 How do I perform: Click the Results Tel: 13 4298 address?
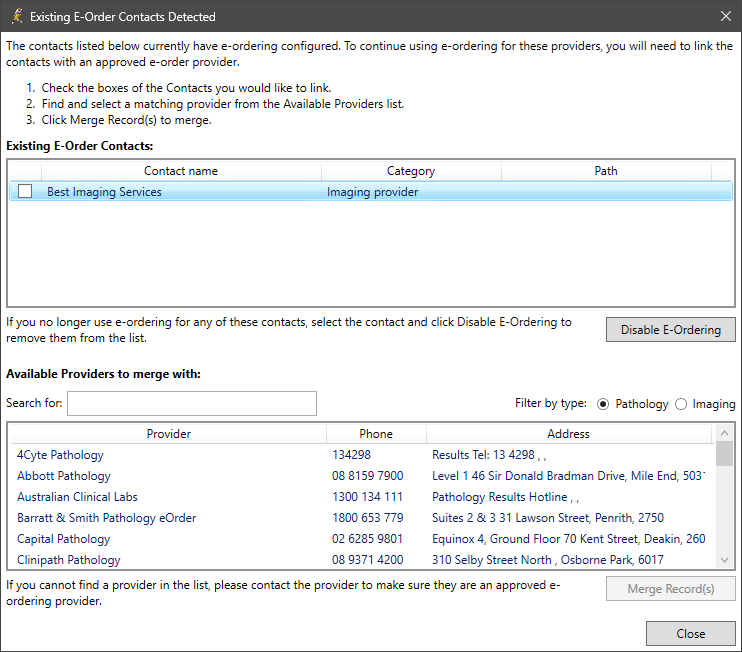coord(489,455)
